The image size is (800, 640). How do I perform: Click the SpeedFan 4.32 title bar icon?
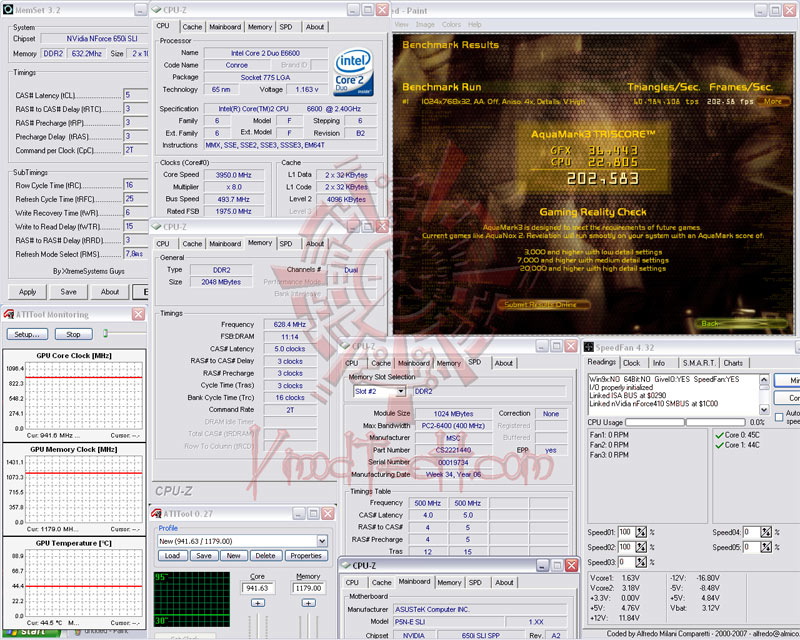pyautogui.click(x=588, y=347)
